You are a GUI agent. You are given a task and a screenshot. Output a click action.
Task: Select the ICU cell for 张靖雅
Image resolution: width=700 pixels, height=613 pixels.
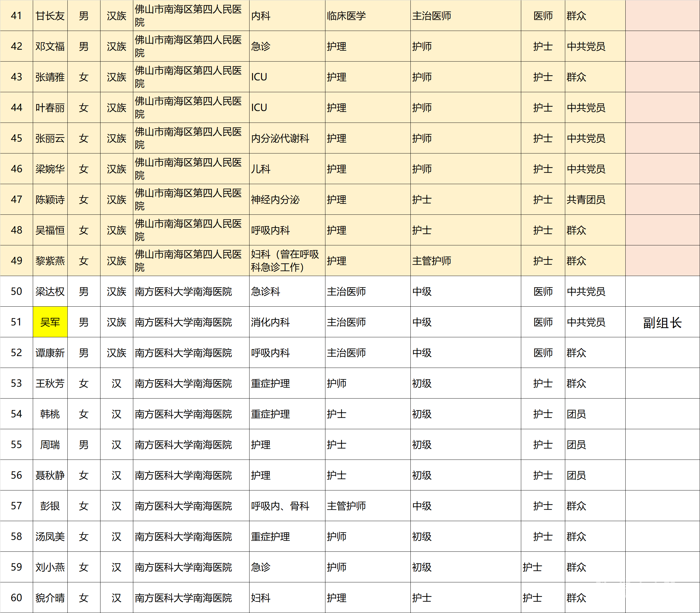tap(287, 77)
